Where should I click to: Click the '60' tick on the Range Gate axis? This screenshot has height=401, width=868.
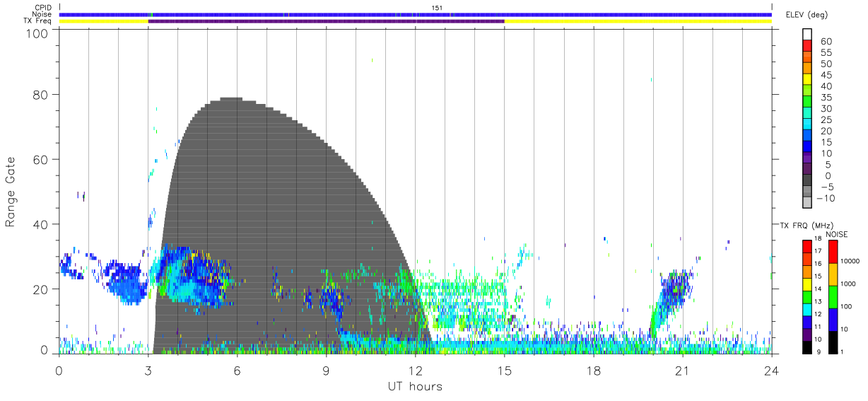41,159
